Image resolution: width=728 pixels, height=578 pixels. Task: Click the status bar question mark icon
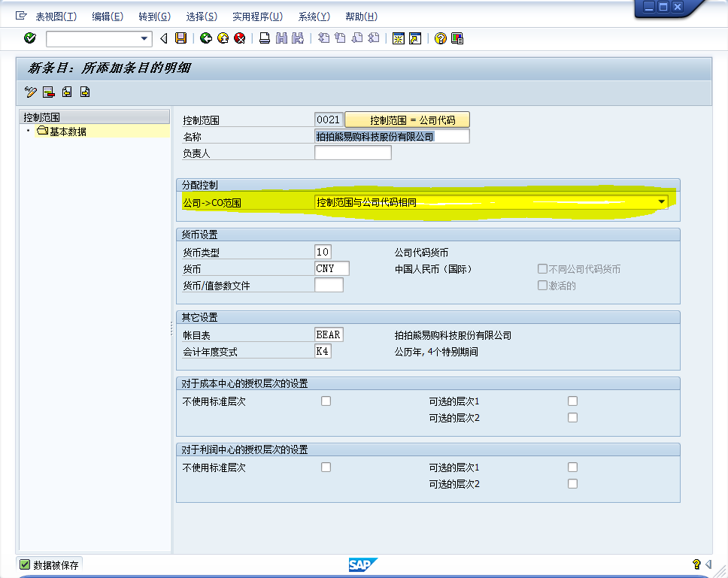[x=696, y=564]
